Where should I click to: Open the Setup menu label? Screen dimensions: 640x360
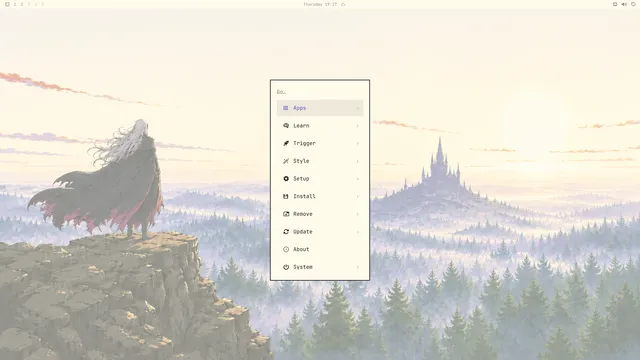301,179
